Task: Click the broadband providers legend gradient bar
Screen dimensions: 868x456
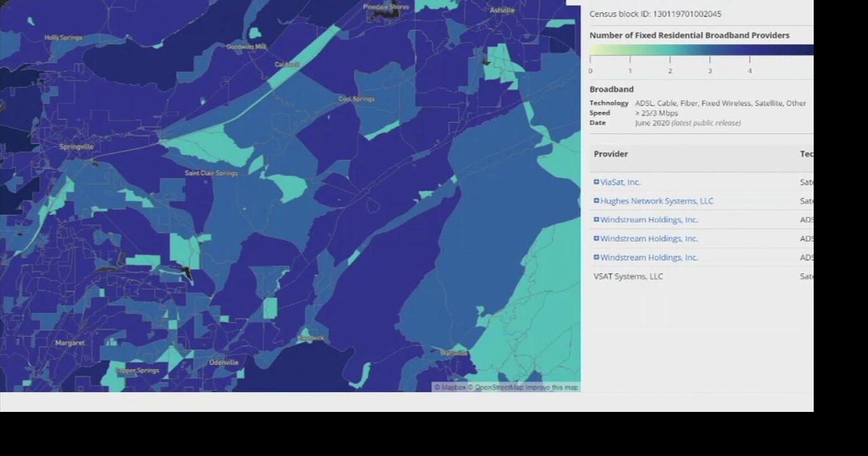Action: (698, 50)
